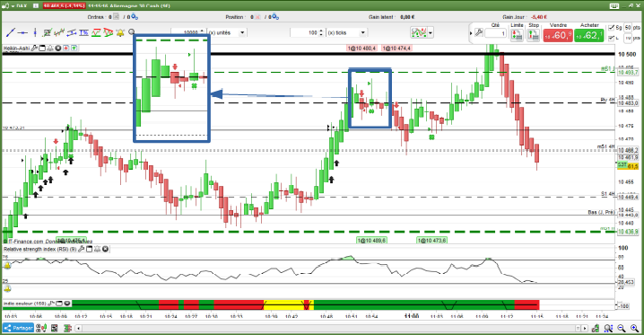
Task: Open trading settings wrench near Qté
Action: [x=479, y=32]
